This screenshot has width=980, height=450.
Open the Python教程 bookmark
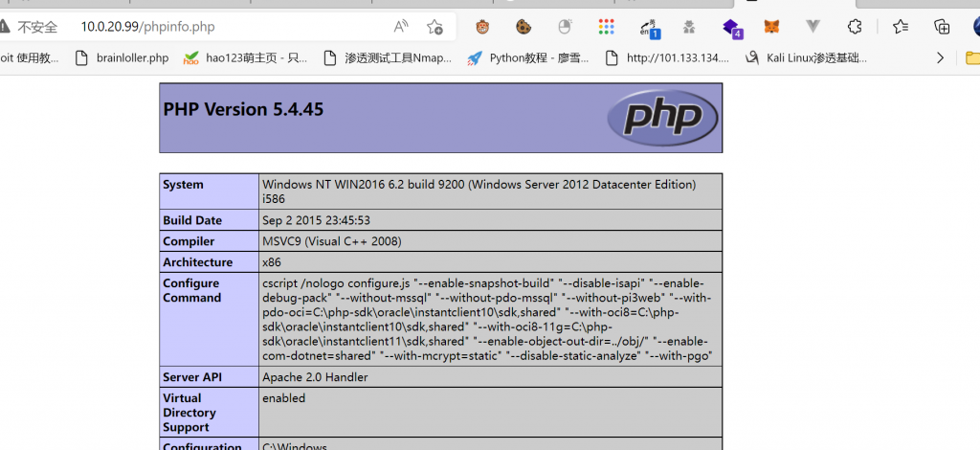528,57
